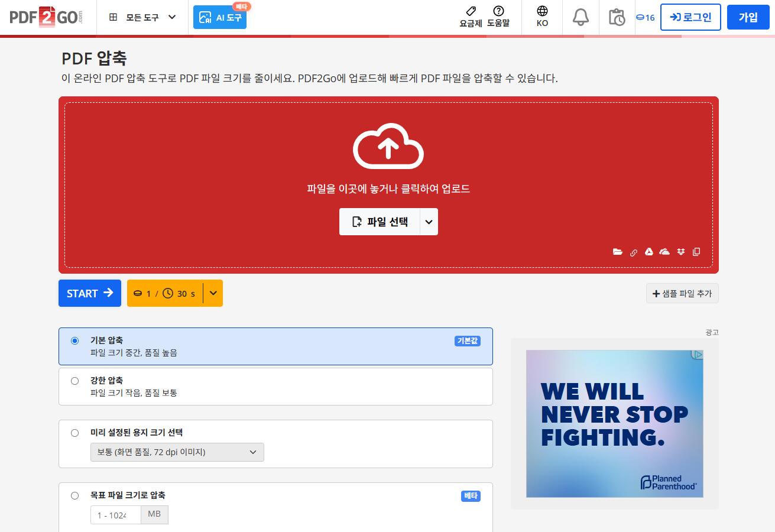Screen dimensions: 775x532
Task: Enter a URL to upload a file
Action: coord(634,252)
